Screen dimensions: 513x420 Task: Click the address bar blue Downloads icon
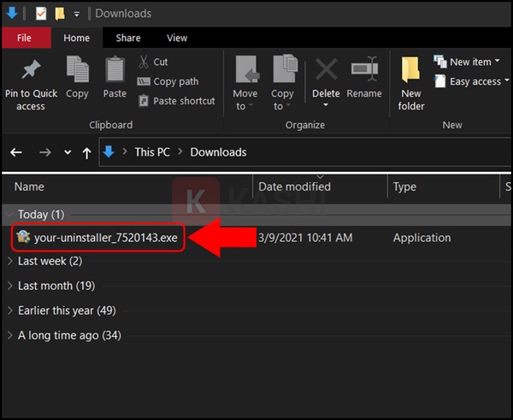tap(109, 152)
